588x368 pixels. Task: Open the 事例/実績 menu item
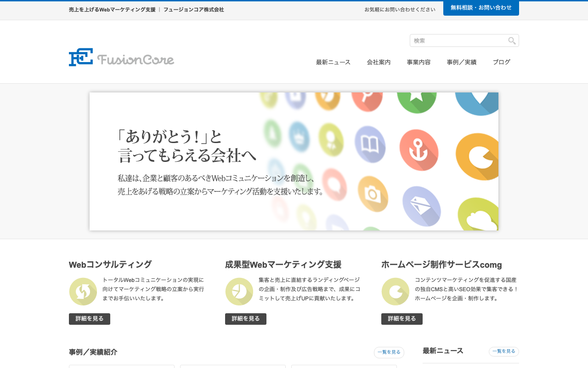[x=461, y=62]
